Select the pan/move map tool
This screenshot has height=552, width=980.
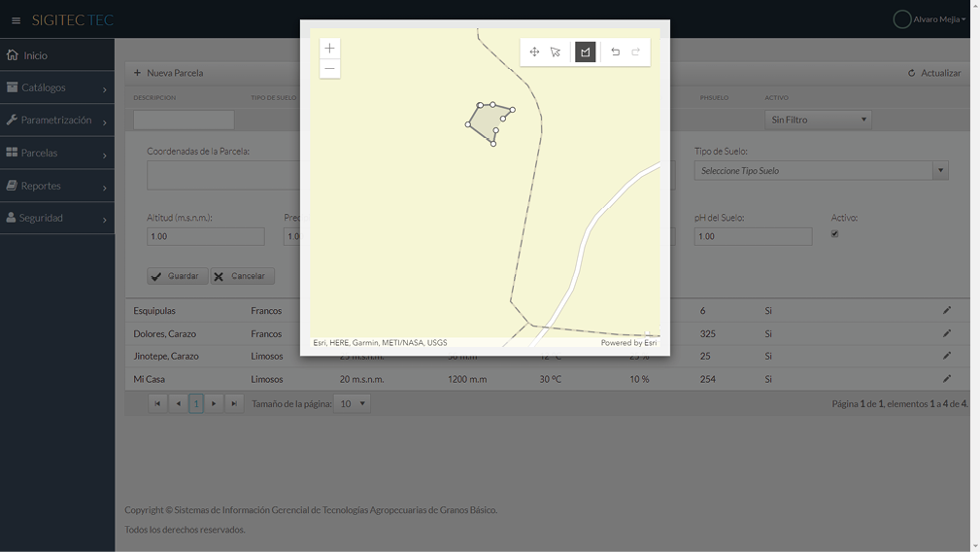(534, 52)
